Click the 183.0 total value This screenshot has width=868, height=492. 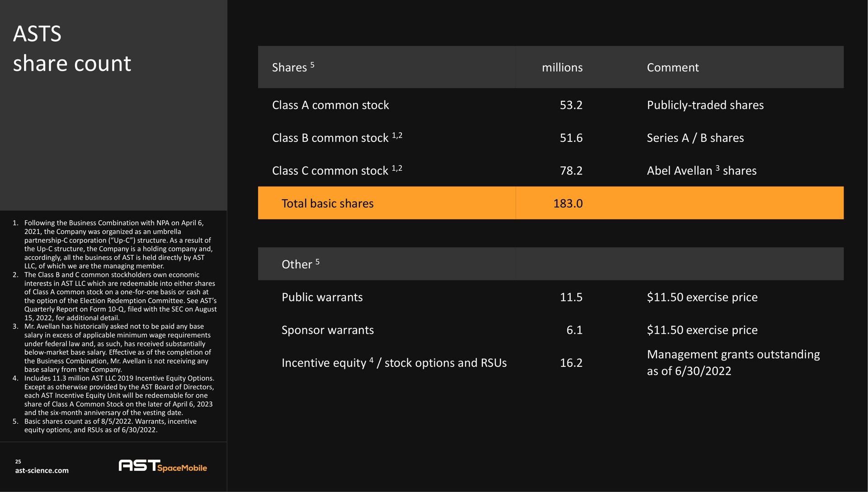pyautogui.click(x=568, y=203)
